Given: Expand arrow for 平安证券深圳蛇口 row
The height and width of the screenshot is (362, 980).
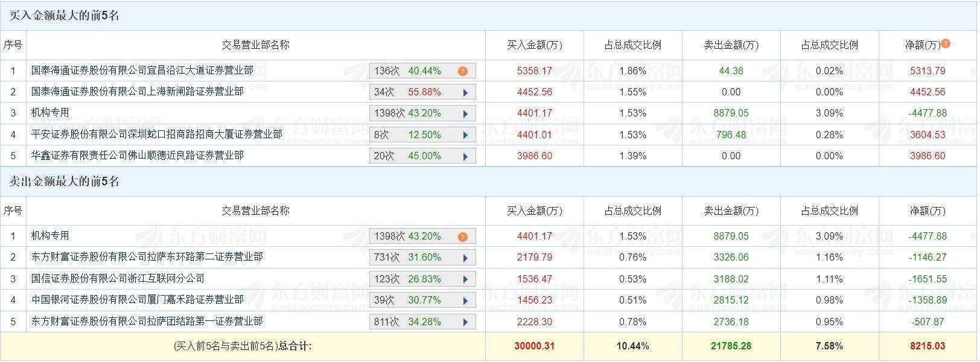Looking at the screenshot, I should [465, 135].
